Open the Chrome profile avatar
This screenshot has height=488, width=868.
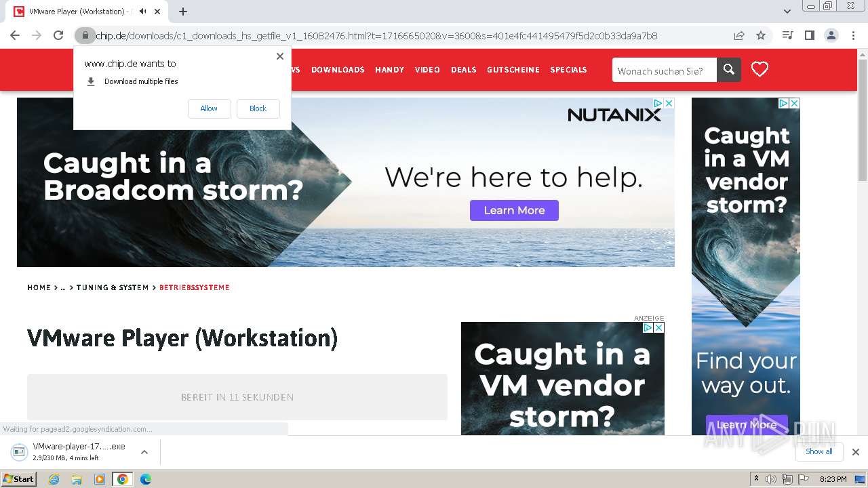pyautogui.click(x=831, y=35)
